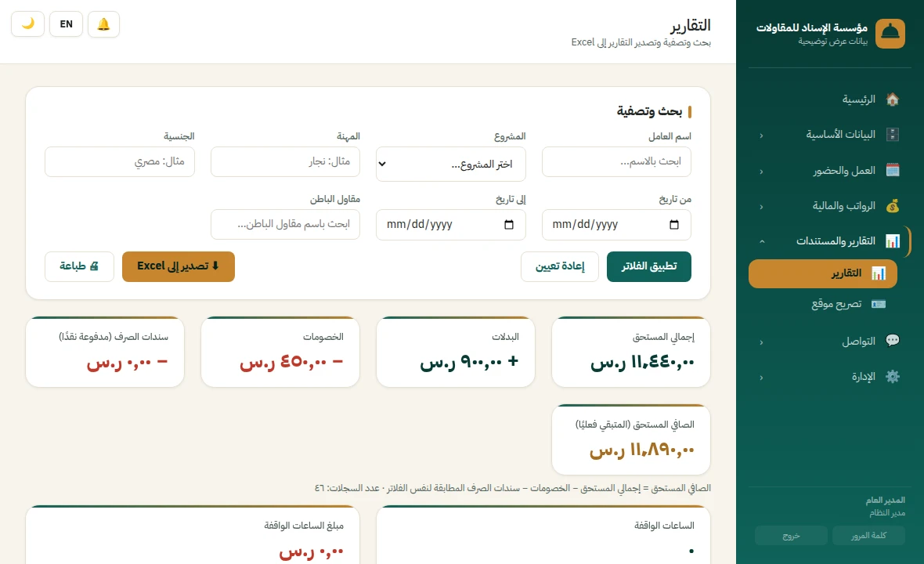Click خروج logout button
Screen dimensions: 924x564
pyautogui.click(x=791, y=535)
